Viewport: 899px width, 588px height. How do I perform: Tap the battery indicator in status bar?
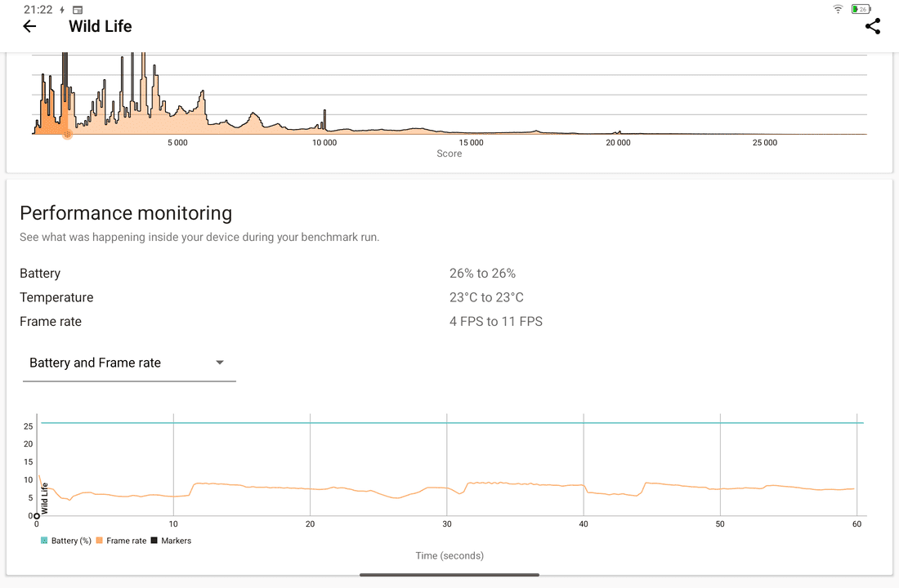point(861,9)
